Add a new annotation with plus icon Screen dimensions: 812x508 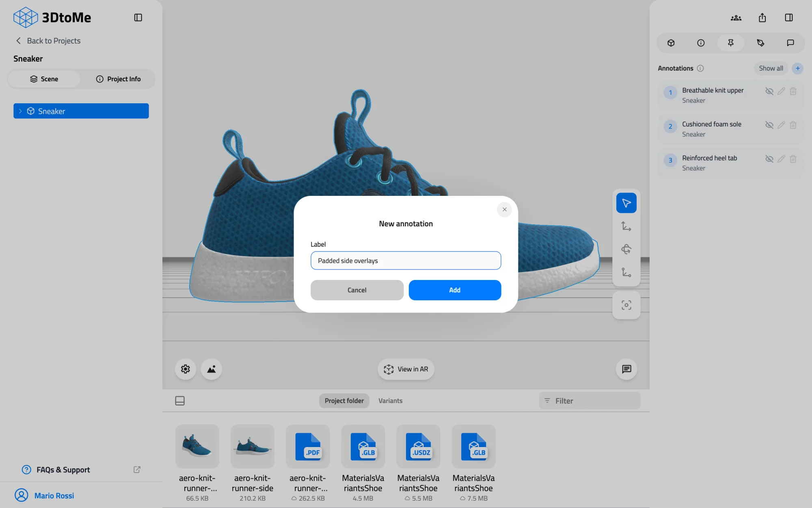(798, 68)
